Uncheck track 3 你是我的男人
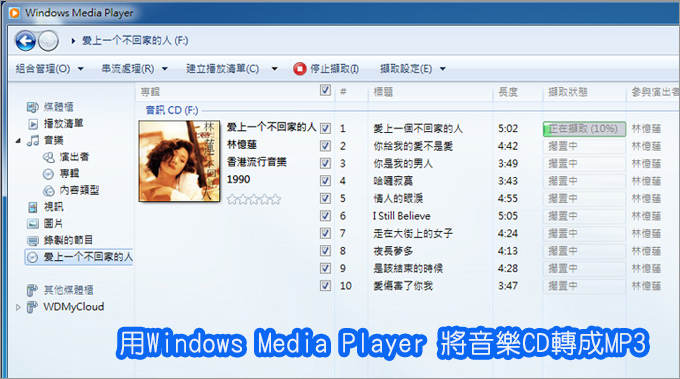This screenshot has height=379, width=680. tap(325, 163)
